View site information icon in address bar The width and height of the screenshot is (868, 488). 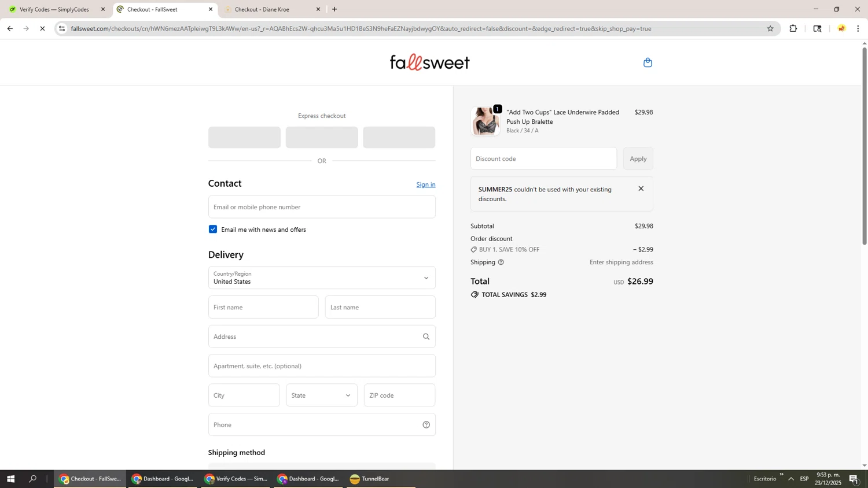pyautogui.click(x=62, y=28)
